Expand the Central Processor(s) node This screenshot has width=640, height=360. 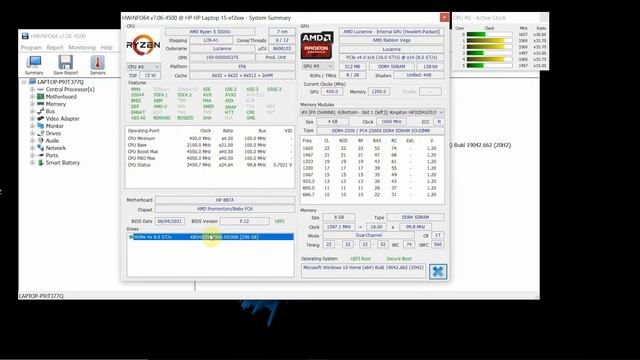pos(32,89)
